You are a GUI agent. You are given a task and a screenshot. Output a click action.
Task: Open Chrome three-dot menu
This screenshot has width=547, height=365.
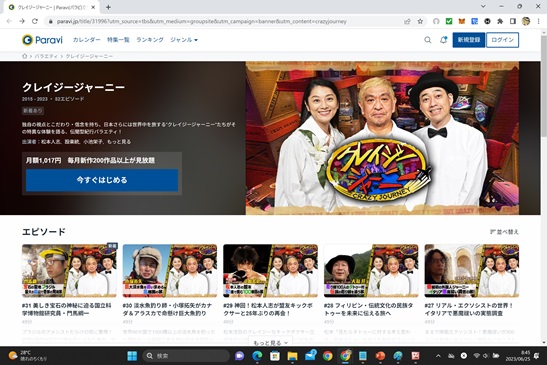[x=538, y=21]
